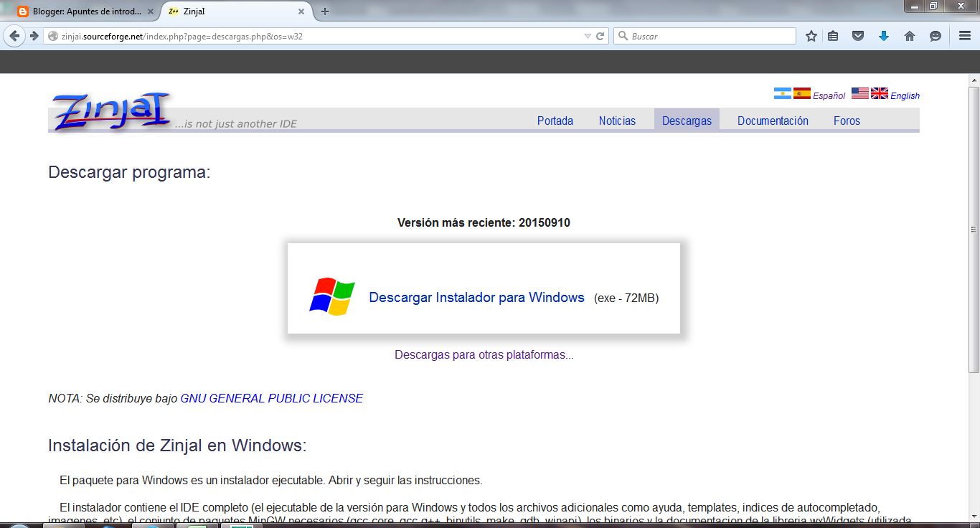980x528 pixels.
Task: Show bookmarks panel icon
Action: [x=832, y=35]
